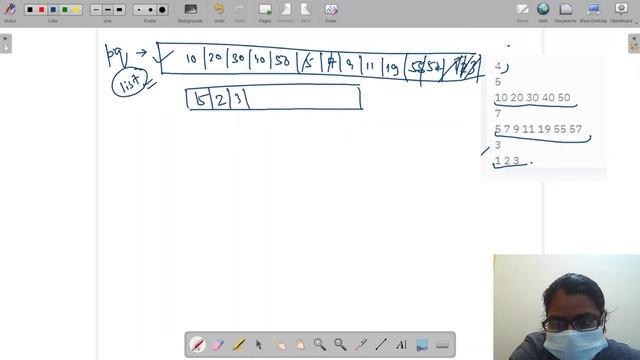Select the arrow Selector tool

click(259, 345)
